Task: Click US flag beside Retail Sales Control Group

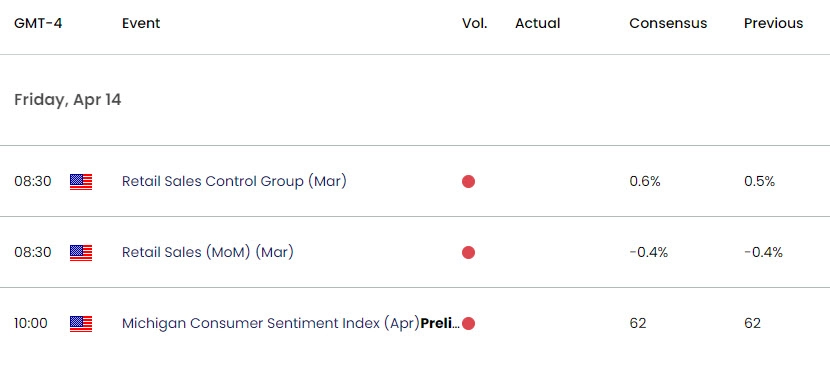Action: 81,181
